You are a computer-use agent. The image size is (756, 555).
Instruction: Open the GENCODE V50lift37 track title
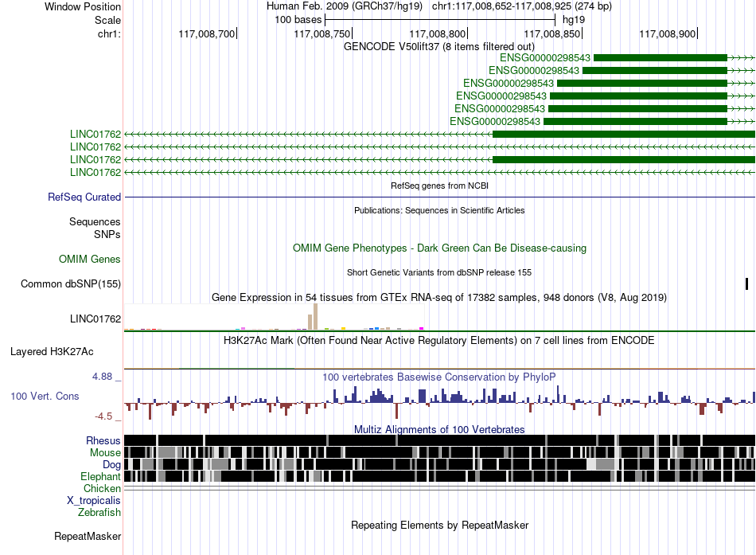coord(438,46)
